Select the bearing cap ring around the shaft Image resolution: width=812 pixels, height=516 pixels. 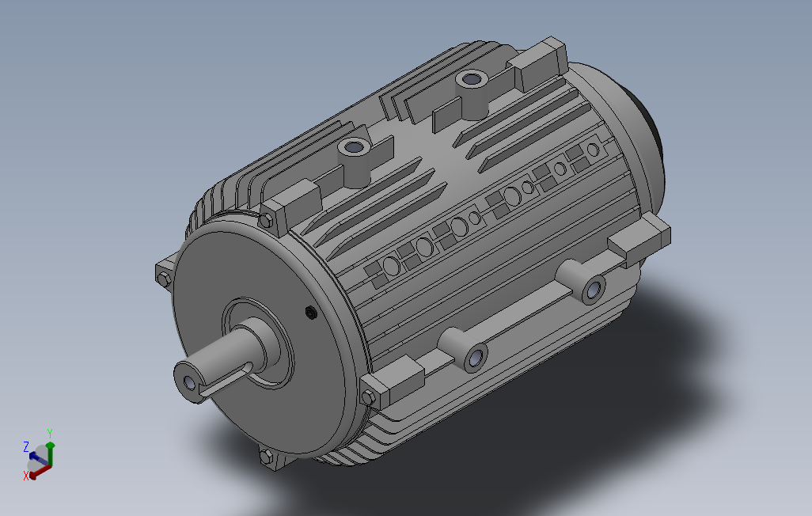(257, 343)
